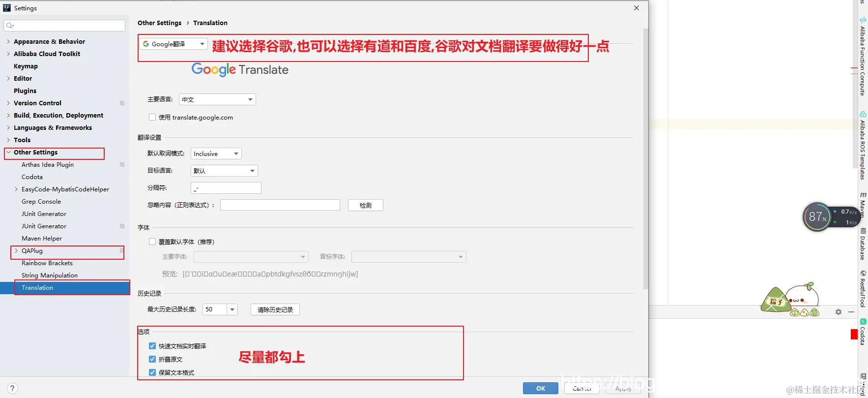Select String Manipulation settings
This screenshot has height=398, width=868.
pos(50,276)
